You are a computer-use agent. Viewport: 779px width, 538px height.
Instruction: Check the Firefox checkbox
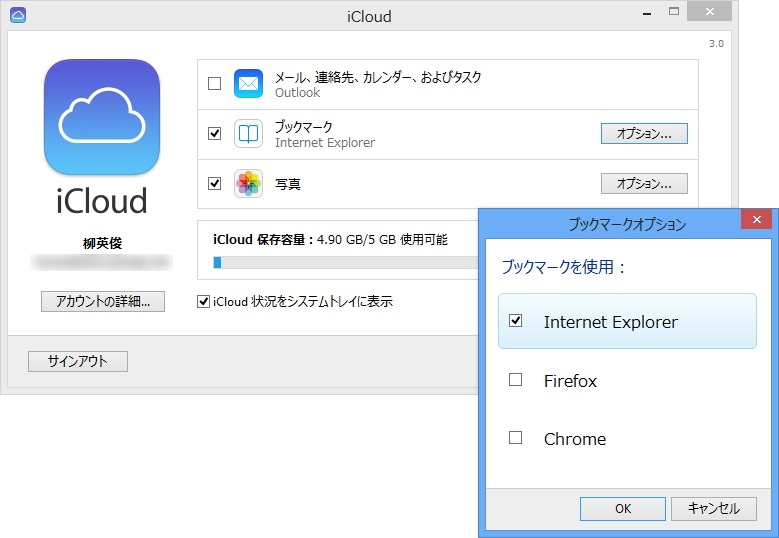[x=516, y=380]
